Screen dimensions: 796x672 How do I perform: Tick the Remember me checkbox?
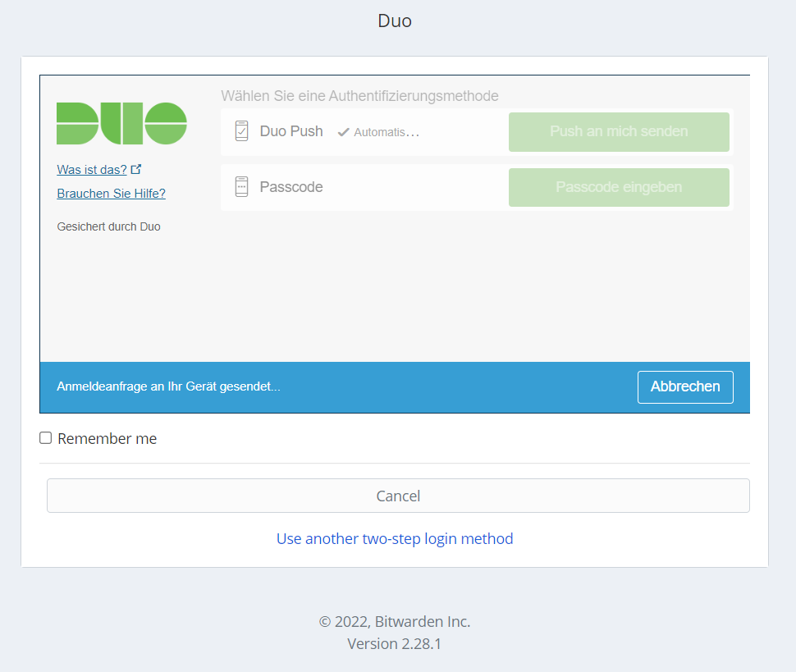point(46,438)
